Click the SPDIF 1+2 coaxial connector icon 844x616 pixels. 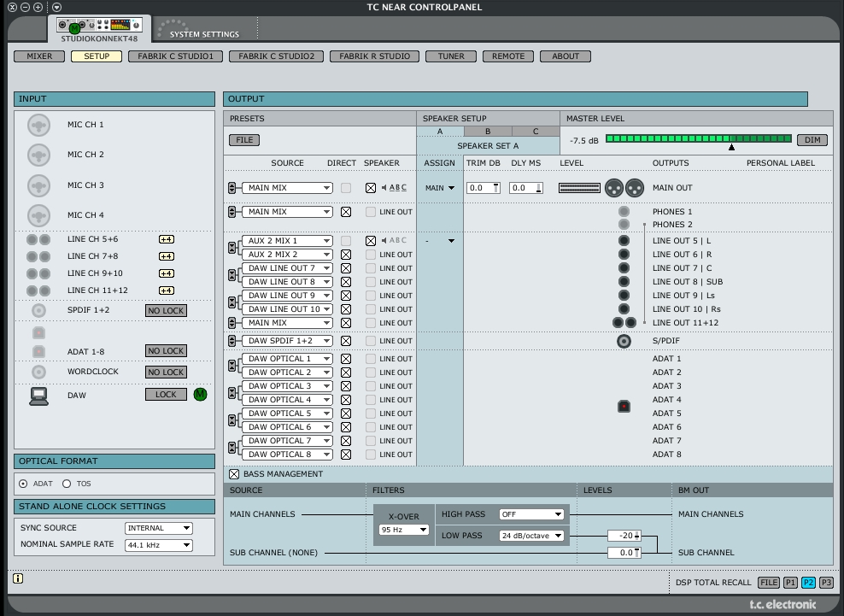tap(38, 310)
